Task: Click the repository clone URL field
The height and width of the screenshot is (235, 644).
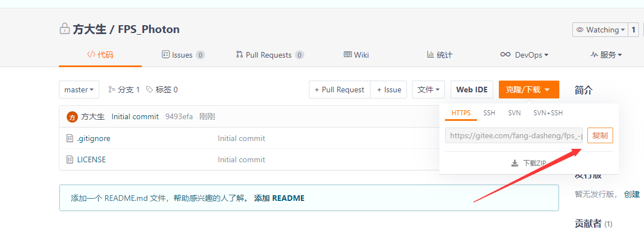Action: click(x=514, y=135)
